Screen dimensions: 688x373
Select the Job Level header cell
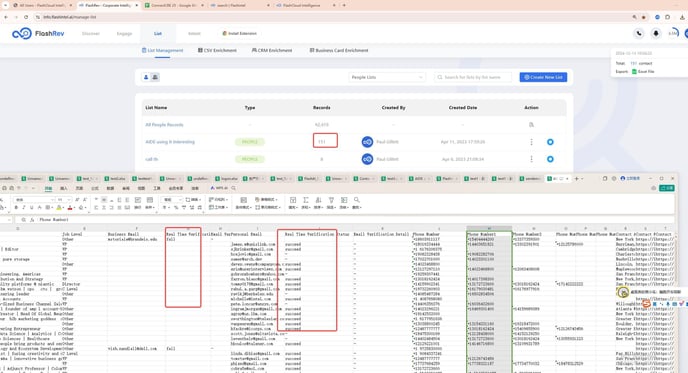pos(84,234)
